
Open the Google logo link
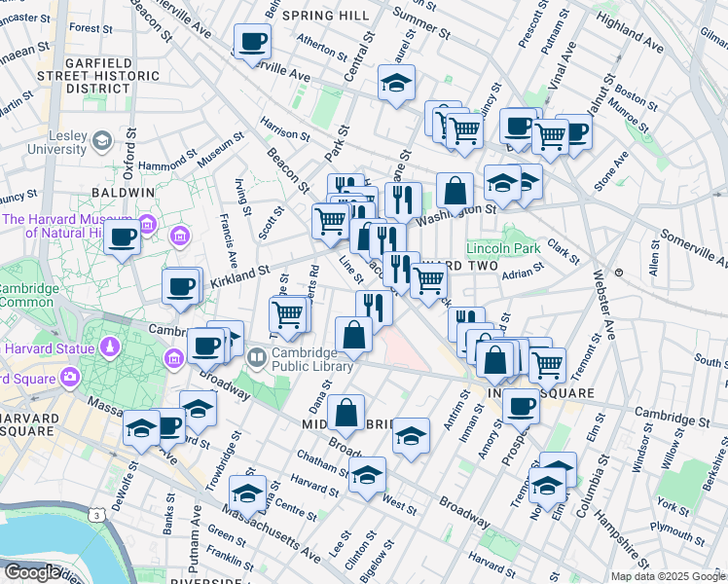32,573
